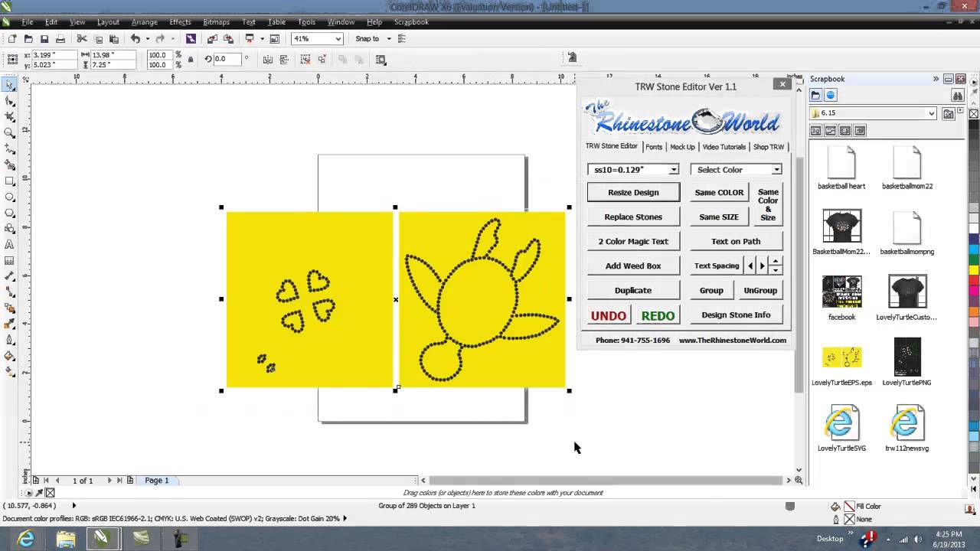
Task: Open the zoom level dropdown showing 41%
Action: point(338,39)
